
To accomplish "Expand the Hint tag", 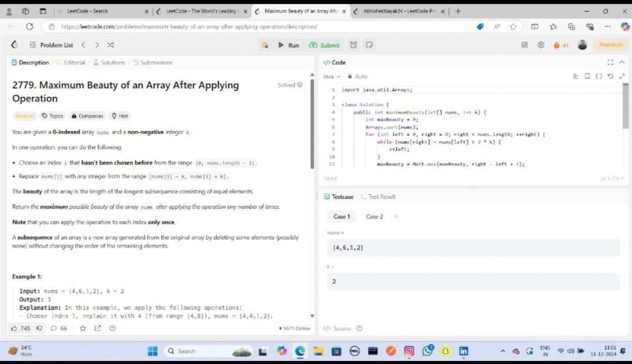I will click(120, 116).
